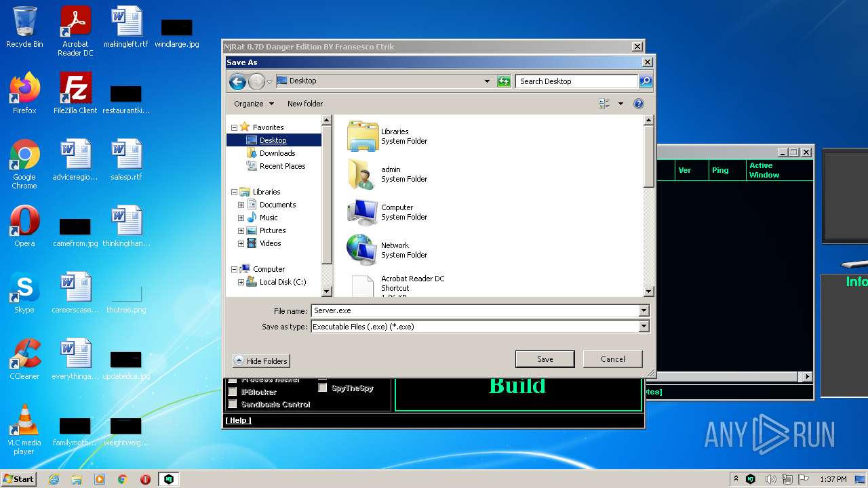Select Recent Places under Favorites
The image size is (868, 488).
tap(282, 166)
